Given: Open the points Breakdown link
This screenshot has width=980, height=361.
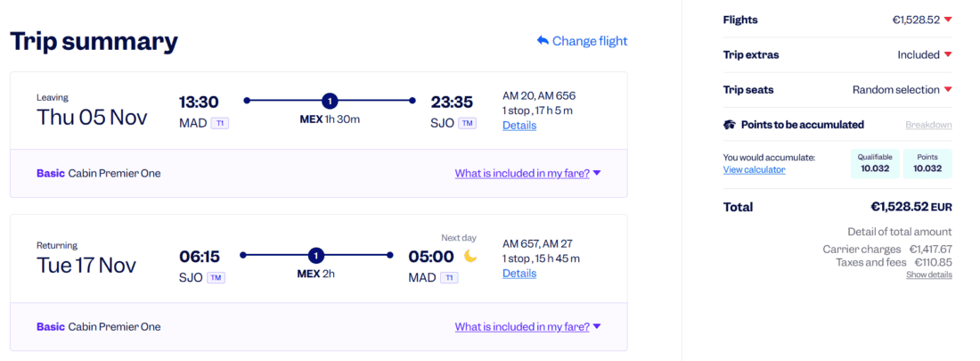Looking at the screenshot, I should pyautogui.click(x=928, y=125).
